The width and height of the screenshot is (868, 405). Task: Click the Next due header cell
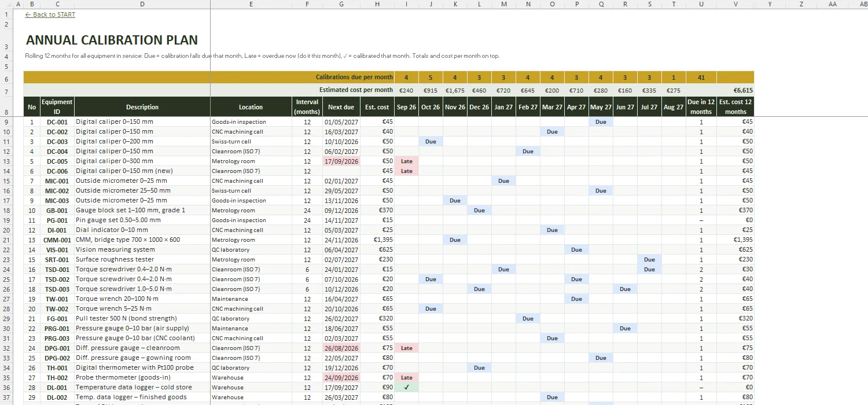pyautogui.click(x=341, y=107)
